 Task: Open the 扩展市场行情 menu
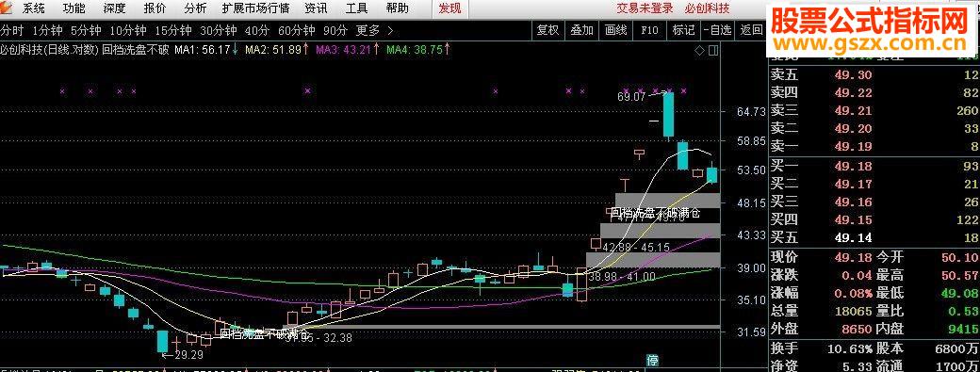tap(255, 8)
